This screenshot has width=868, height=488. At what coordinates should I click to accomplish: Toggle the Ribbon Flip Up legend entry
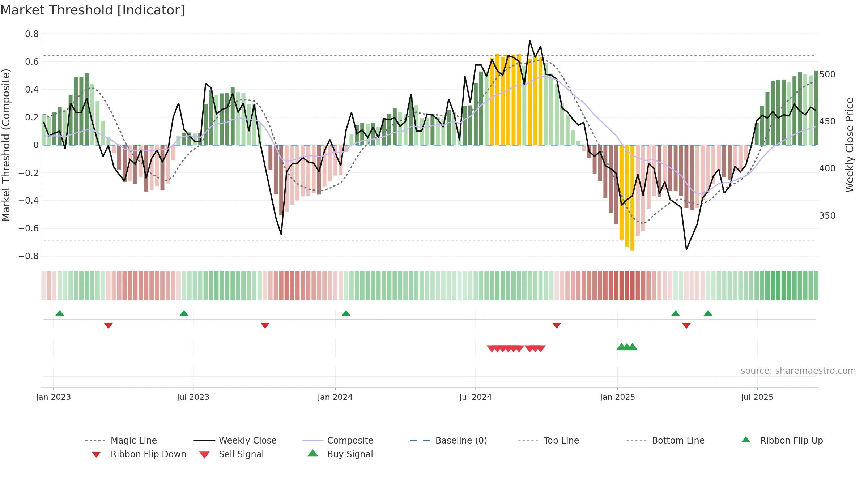click(782, 440)
